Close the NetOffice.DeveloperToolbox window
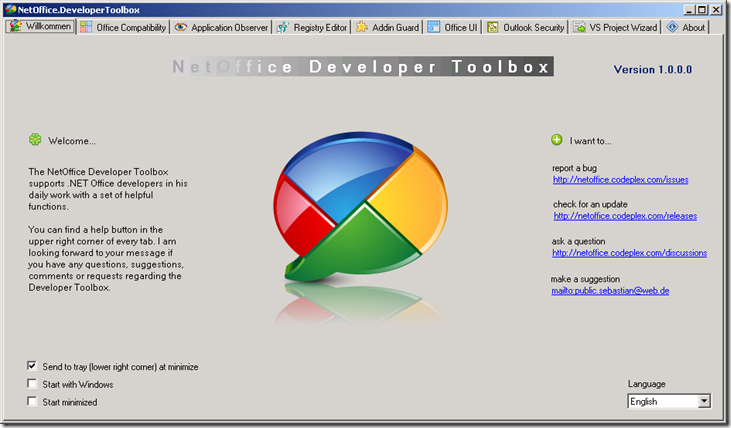Viewport: 731px width, 428px height. 716,9
